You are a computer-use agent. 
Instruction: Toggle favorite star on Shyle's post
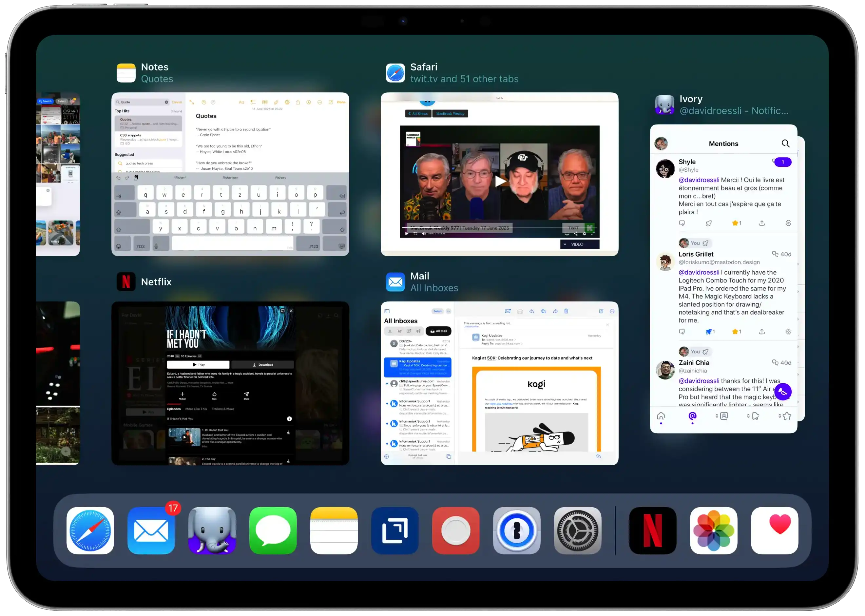click(x=736, y=223)
